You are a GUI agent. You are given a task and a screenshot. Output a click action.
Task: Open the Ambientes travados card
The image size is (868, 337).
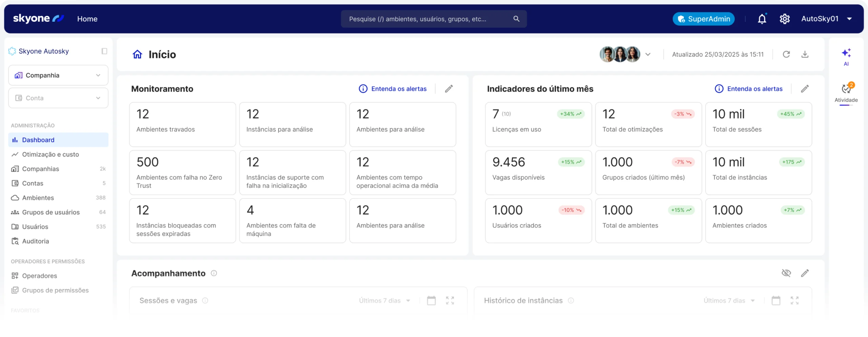click(182, 124)
